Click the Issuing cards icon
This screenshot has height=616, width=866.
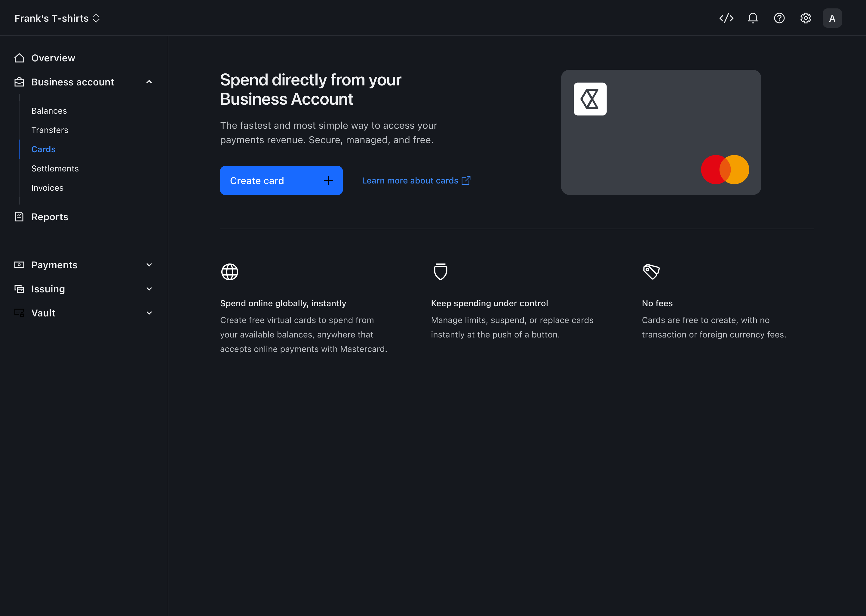[x=19, y=289]
